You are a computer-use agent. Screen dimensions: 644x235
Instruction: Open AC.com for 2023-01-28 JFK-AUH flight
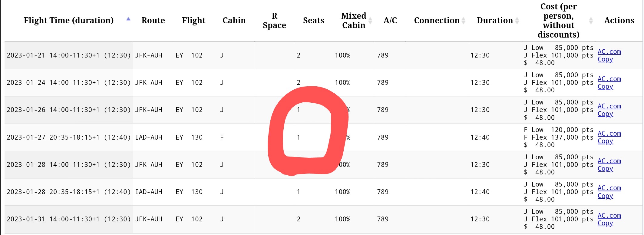point(609,161)
